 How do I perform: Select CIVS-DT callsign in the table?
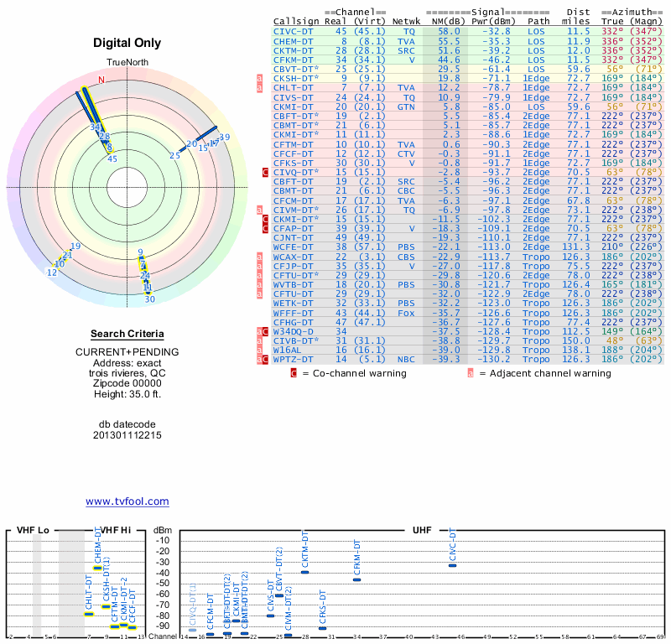(293, 97)
